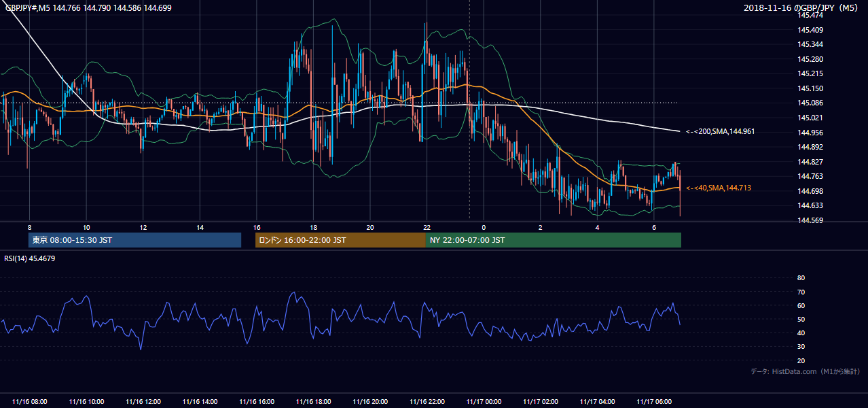
Task: Click hour tick 22 under the price chart
Action: point(427,227)
